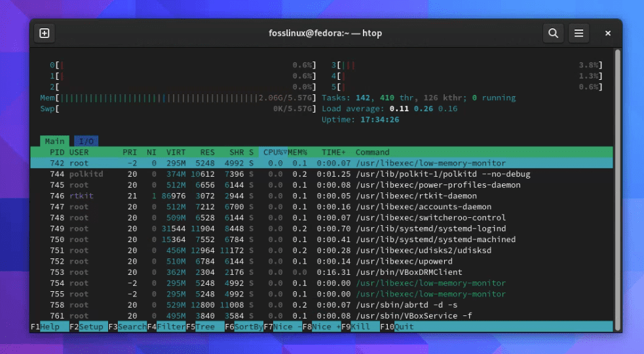The image size is (644, 354).
Task: Activate F4 Filter
Action: pos(166,327)
